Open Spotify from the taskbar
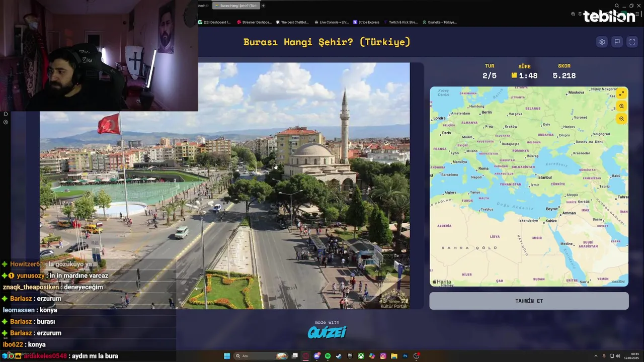644x362 pixels. 328,356
